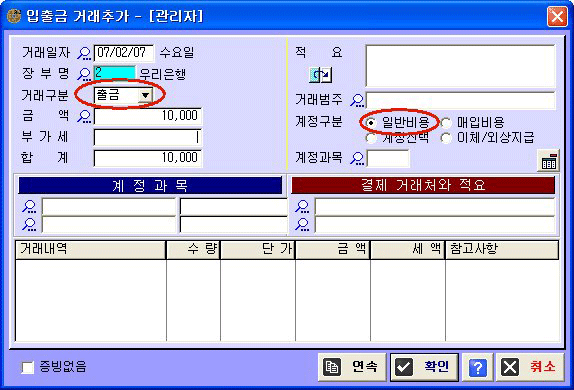Open lookup icon next to 계정과목 field
This screenshot has width=574, height=390.
(357, 158)
